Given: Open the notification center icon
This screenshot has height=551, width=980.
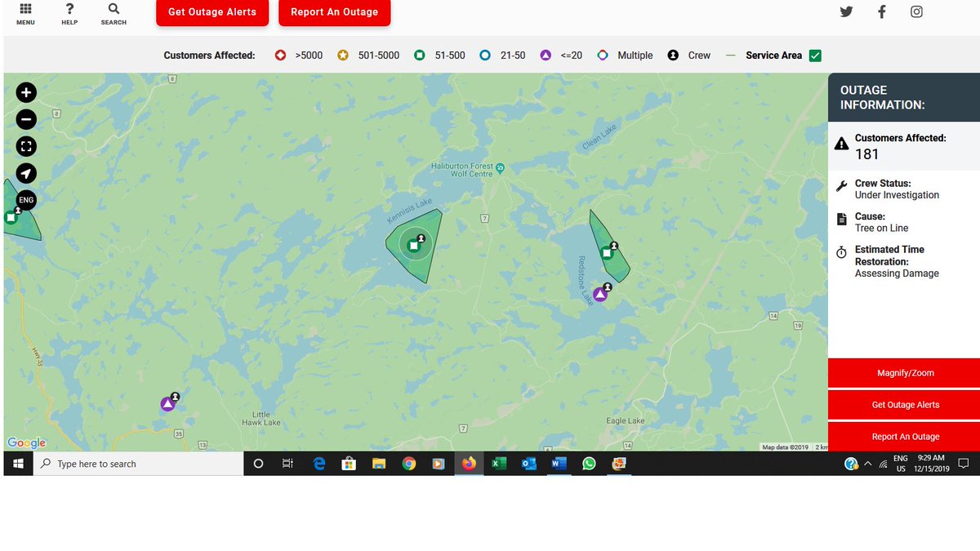Looking at the screenshot, I should [x=963, y=464].
